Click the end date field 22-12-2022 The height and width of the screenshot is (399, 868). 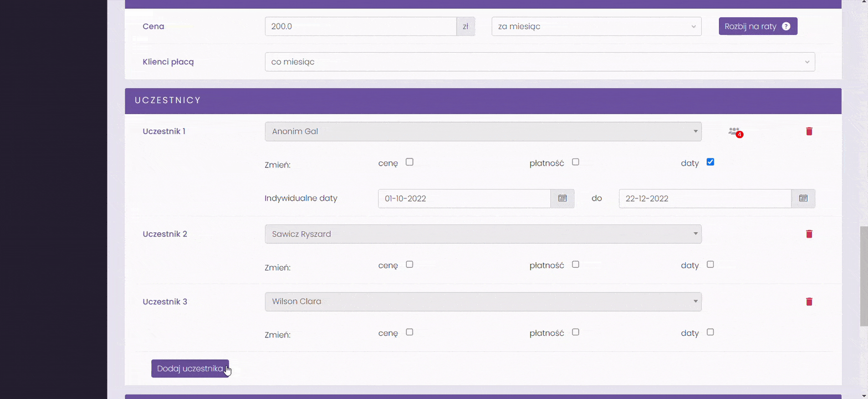pyautogui.click(x=705, y=198)
